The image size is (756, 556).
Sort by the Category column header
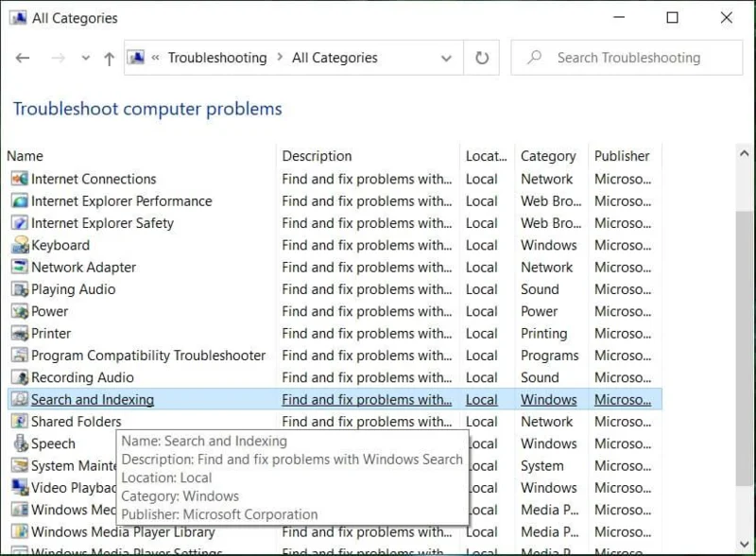pos(548,156)
